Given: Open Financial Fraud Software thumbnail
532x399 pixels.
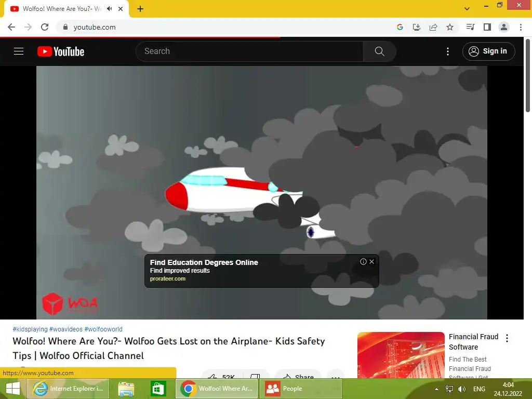Looking at the screenshot, I should click(401, 355).
